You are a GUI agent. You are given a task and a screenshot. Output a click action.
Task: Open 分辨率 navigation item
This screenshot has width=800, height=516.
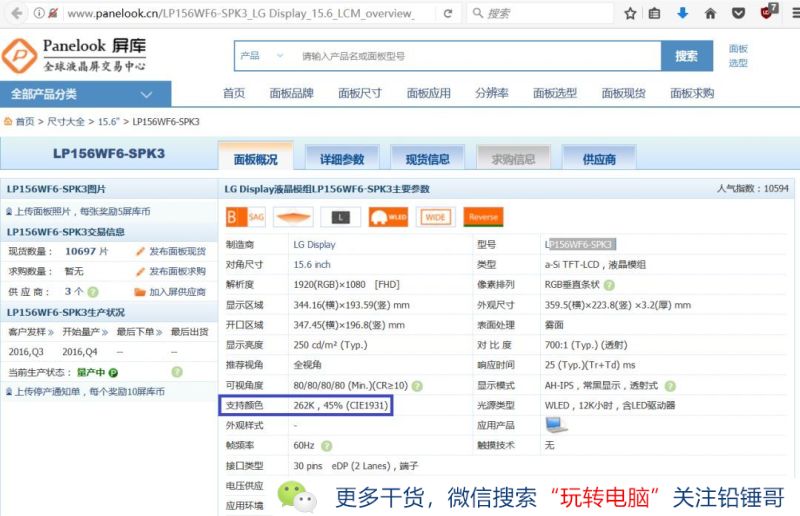(x=491, y=93)
